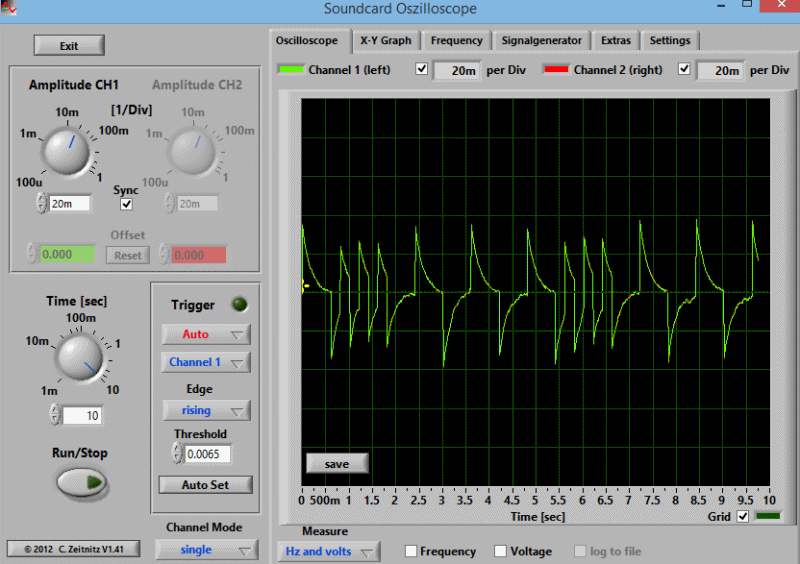Toggle the Sync checkbox
This screenshot has height=564, width=800.
coord(126,204)
